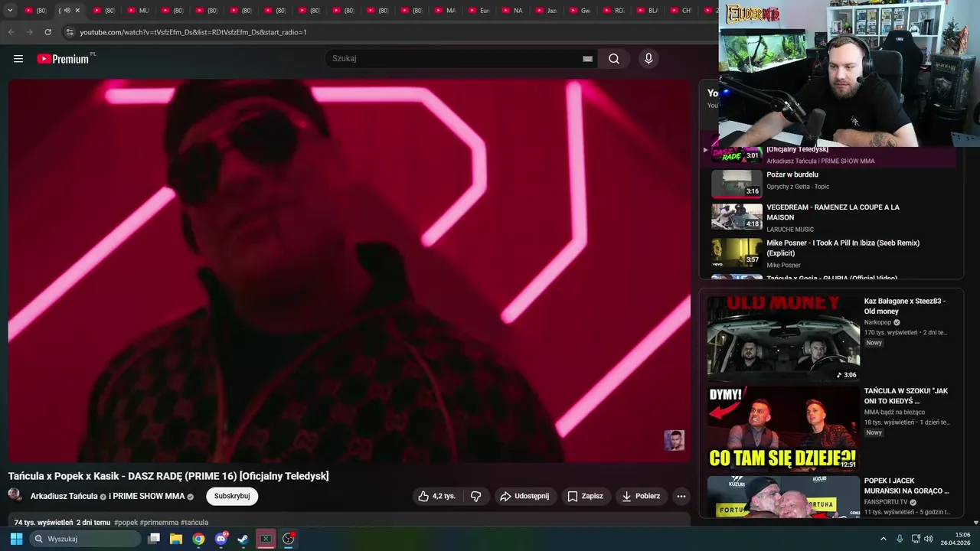Open Steam from the taskbar
980x551 pixels.
click(x=243, y=539)
